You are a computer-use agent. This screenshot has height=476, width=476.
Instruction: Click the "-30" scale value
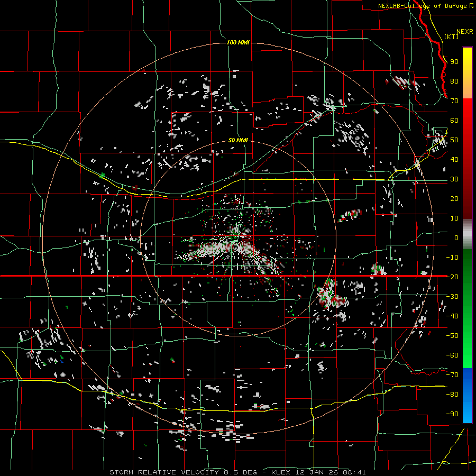(452, 297)
